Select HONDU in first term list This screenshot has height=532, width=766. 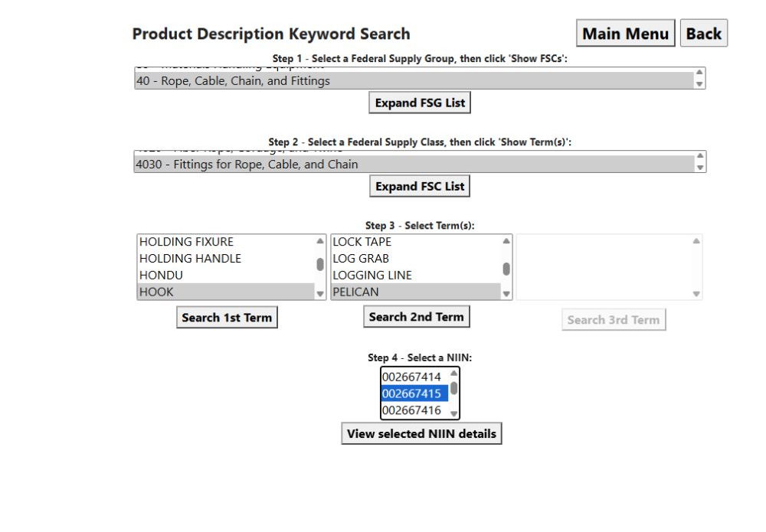coord(226,275)
